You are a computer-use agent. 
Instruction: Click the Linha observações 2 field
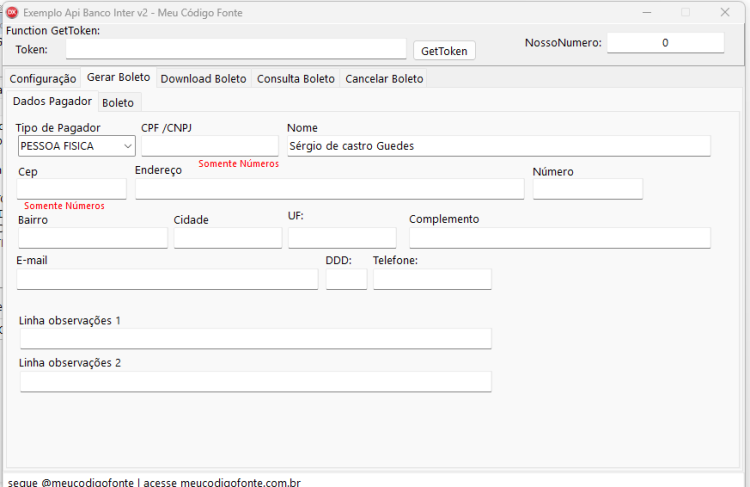255,382
